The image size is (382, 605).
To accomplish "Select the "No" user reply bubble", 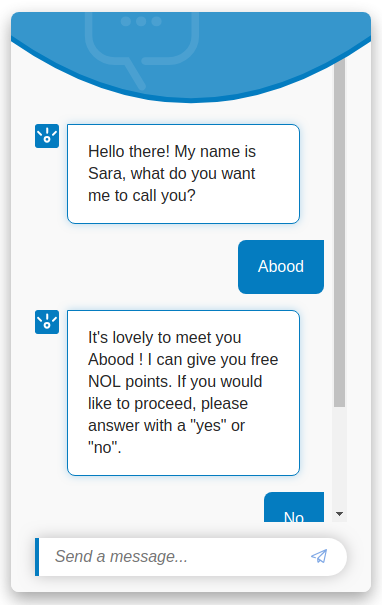I will click(294, 507).
